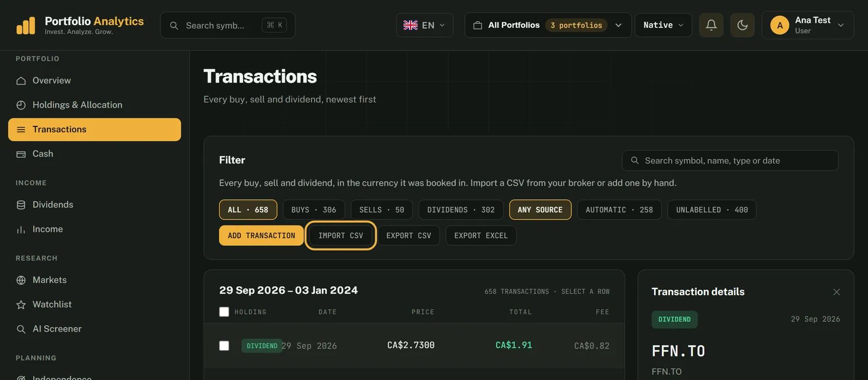Click the Holdings & Allocation pie icon
The height and width of the screenshot is (380, 868).
[x=21, y=105]
